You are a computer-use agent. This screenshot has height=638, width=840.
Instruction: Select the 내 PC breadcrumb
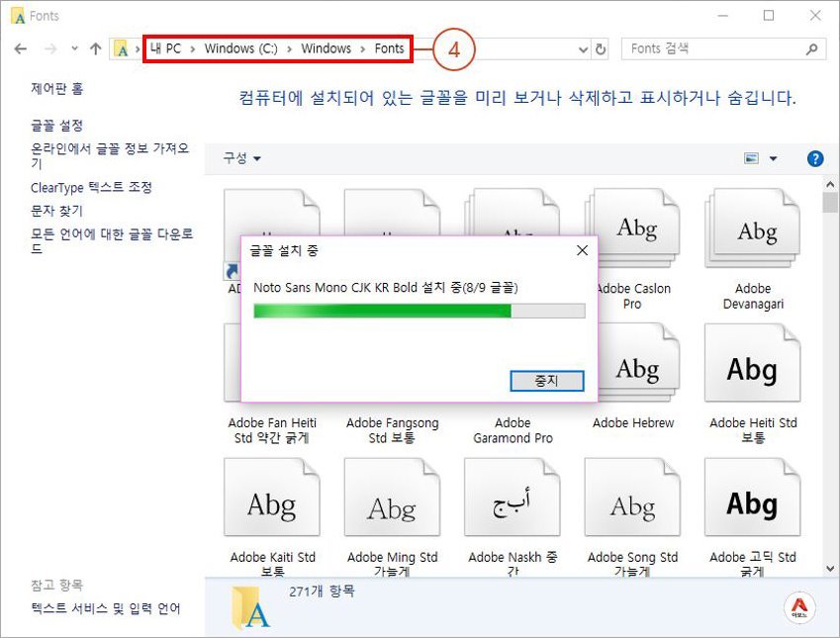pyautogui.click(x=165, y=48)
